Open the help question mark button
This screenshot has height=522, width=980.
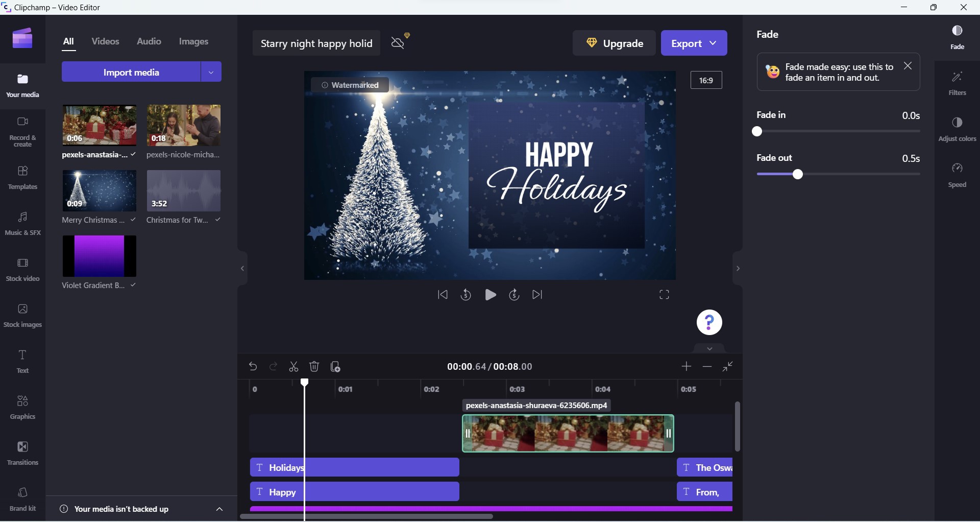(709, 322)
